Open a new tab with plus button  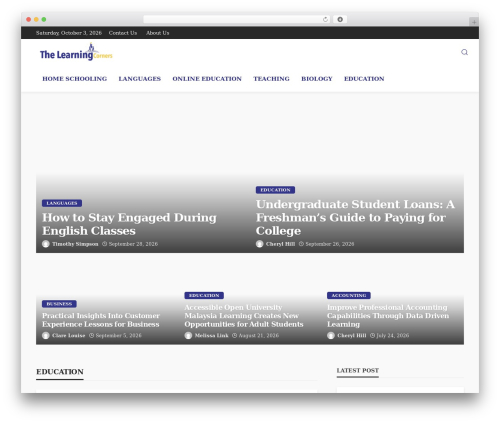[474, 22]
